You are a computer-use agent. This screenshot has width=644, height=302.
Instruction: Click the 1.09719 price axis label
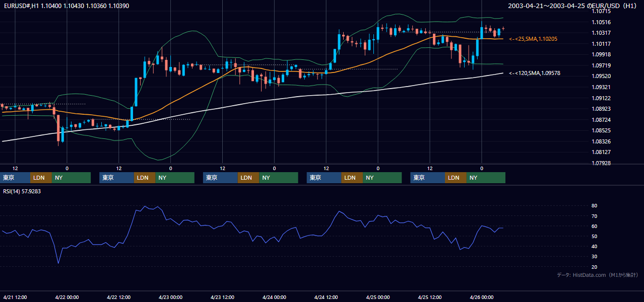click(601, 65)
